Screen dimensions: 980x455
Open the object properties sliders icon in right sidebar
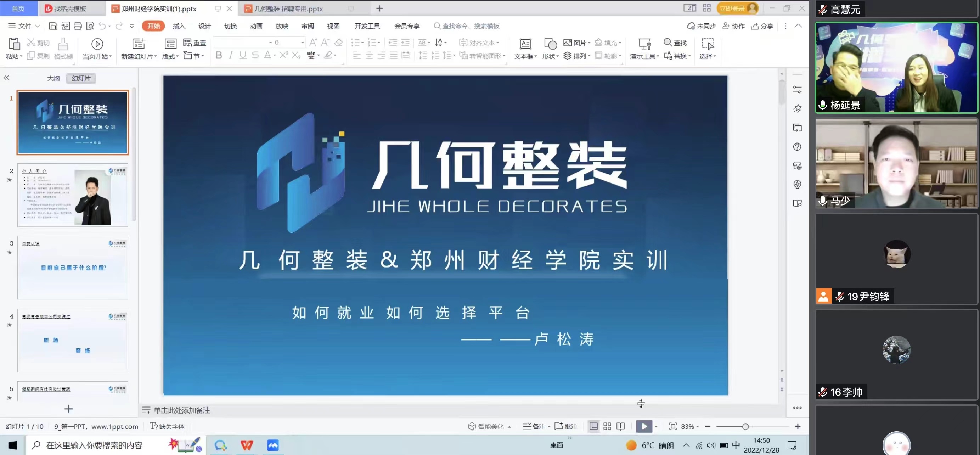click(x=797, y=90)
